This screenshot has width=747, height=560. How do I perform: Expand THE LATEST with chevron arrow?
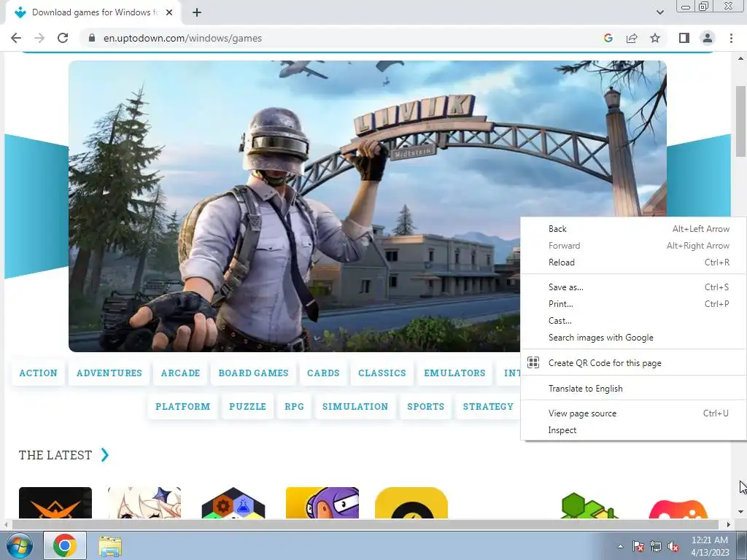(105, 455)
